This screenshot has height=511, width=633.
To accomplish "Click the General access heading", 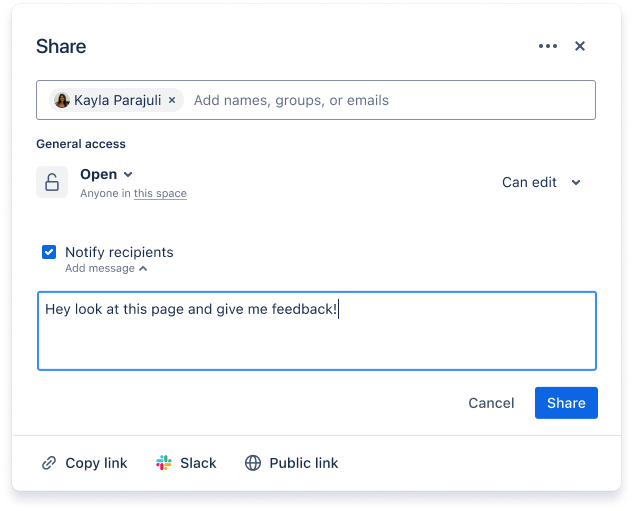I will 81,144.
